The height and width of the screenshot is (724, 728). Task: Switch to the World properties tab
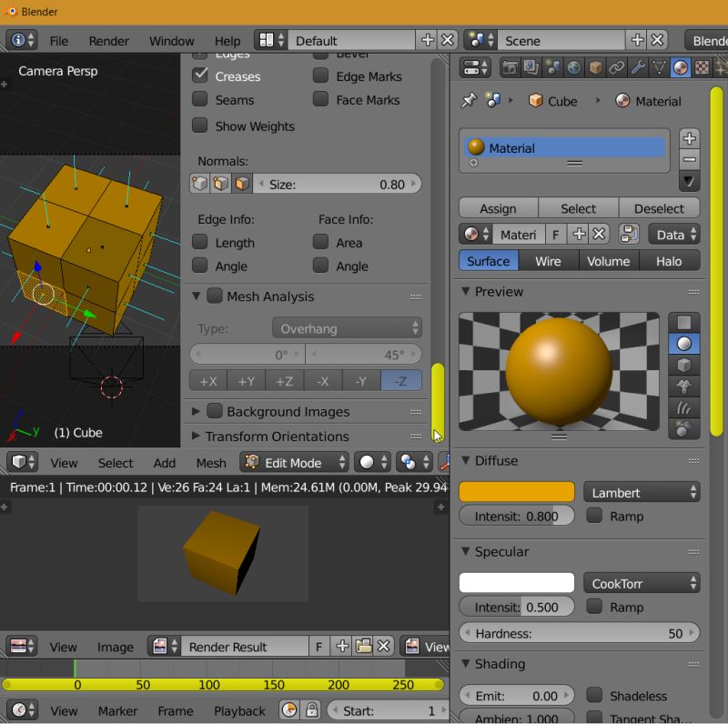point(573,67)
